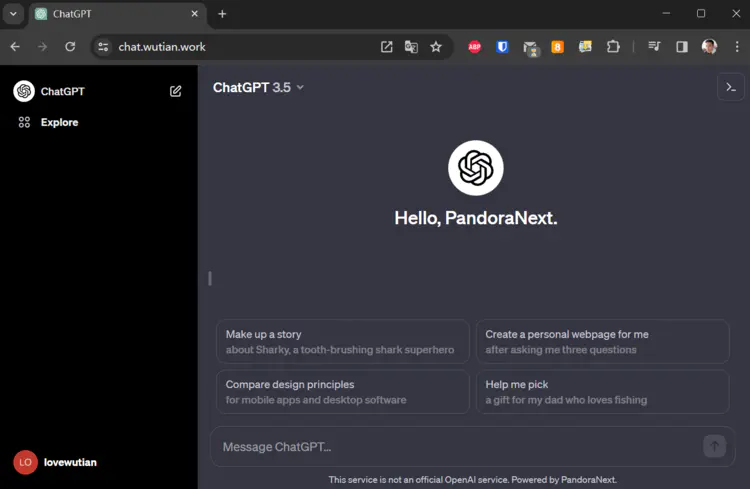Image resolution: width=750 pixels, height=489 pixels.
Task: Open the Chrome three-dot menu
Action: coord(737,47)
